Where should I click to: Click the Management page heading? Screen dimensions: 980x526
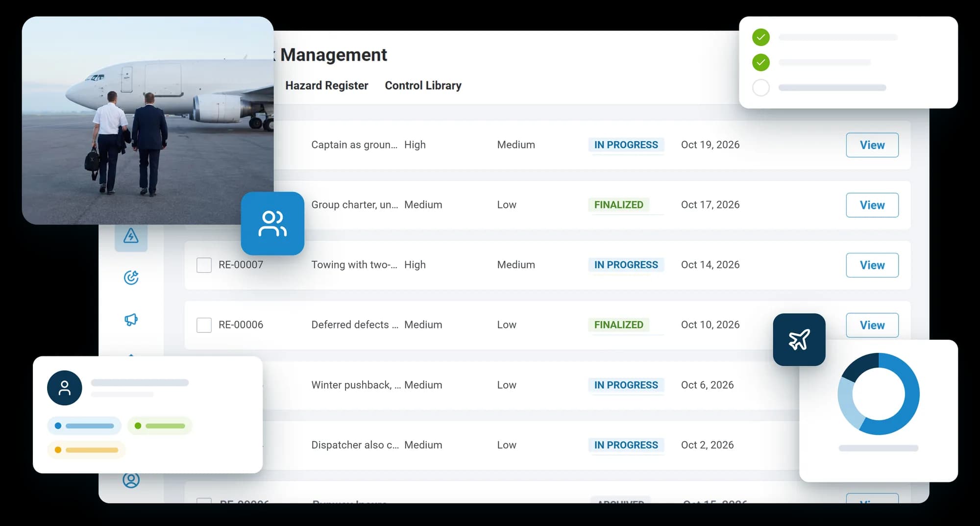pyautogui.click(x=333, y=55)
